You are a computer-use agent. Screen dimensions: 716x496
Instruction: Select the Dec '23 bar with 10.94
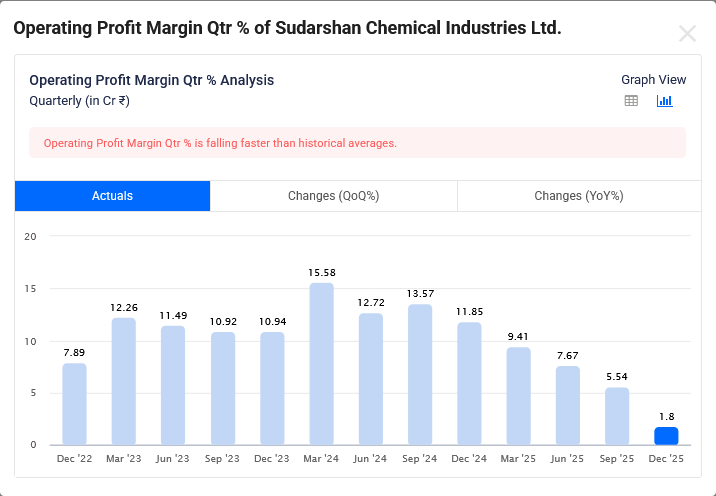272,388
